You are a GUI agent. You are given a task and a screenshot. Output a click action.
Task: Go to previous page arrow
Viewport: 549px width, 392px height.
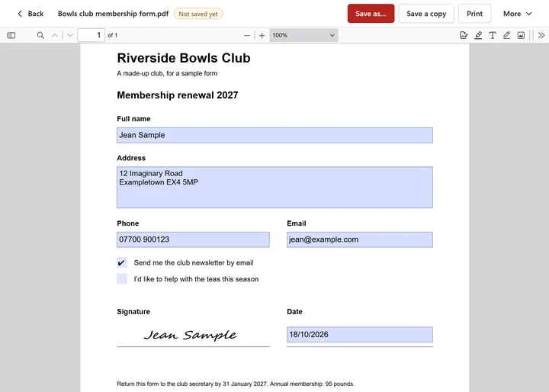point(55,35)
